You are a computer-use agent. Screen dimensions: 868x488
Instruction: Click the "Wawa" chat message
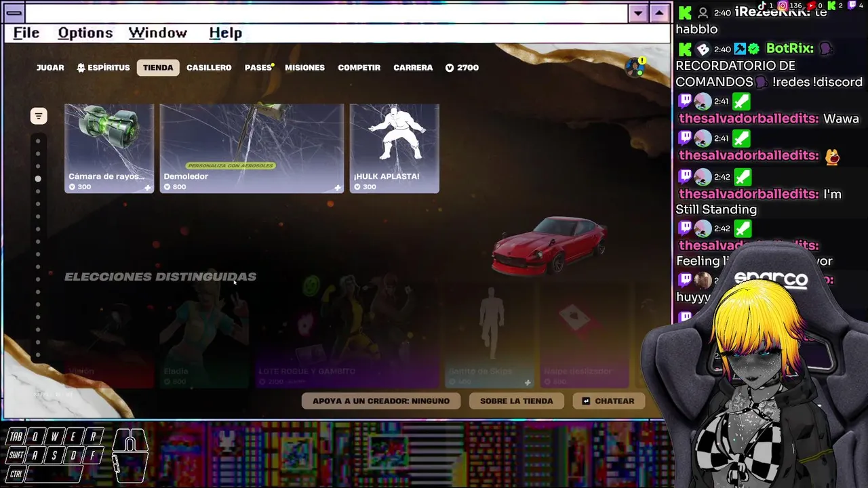(x=841, y=119)
